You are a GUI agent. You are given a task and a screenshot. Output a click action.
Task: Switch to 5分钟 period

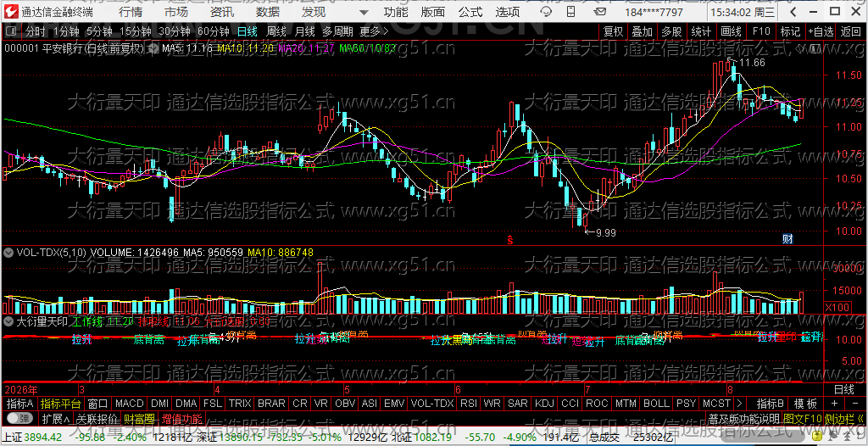[100, 31]
